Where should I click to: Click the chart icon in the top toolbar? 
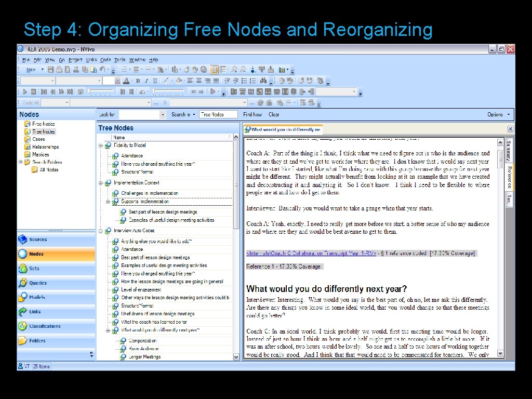(282, 70)
